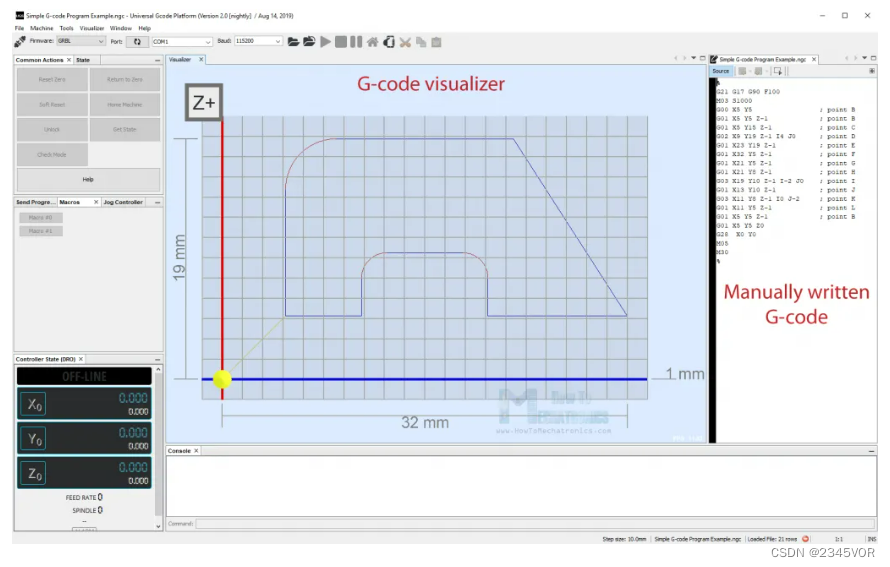Open the Tools menu

click(x=66, y=28)
